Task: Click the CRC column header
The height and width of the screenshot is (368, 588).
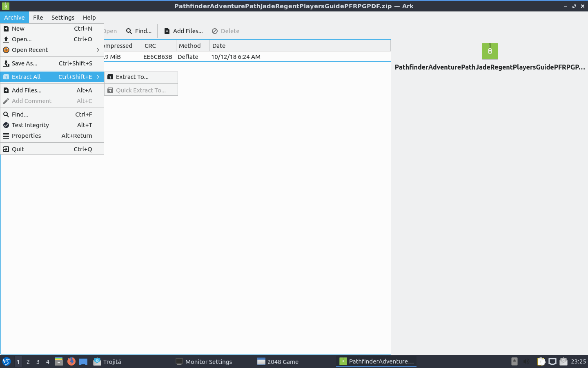Action: click(x=150, y=46)
